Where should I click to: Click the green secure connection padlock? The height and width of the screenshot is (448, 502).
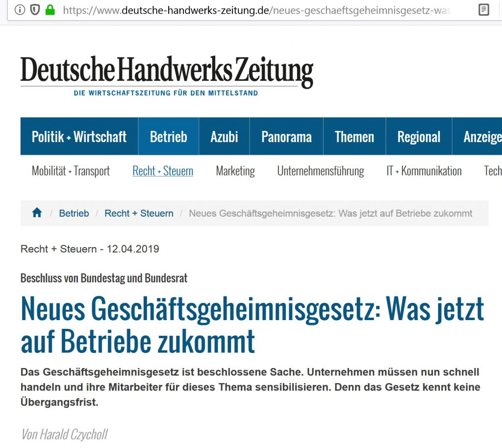50,10
